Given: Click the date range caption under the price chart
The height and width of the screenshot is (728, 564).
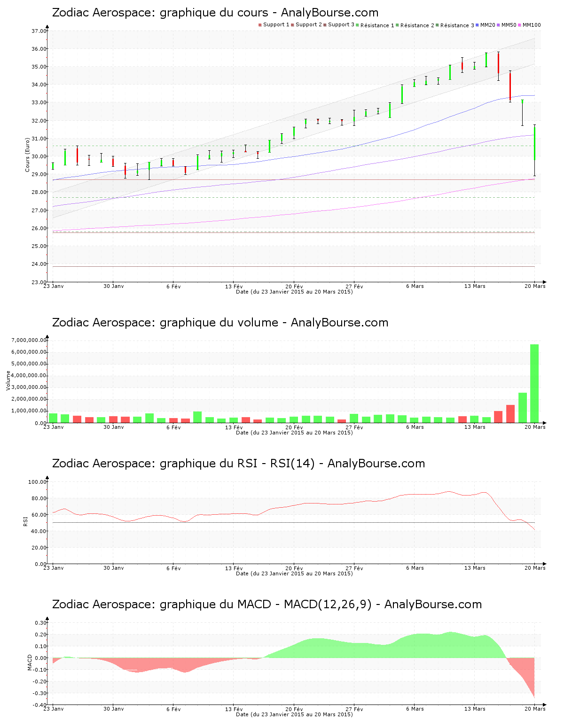Looking at the screenshot, I should point(294,292).
